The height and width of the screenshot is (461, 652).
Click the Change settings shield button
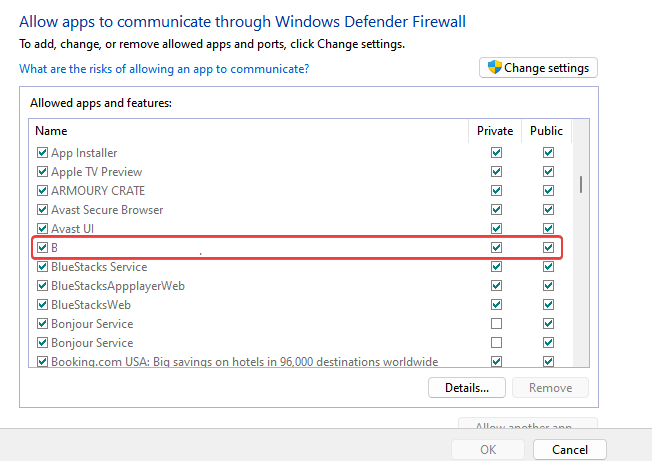(x=538, y=68)
